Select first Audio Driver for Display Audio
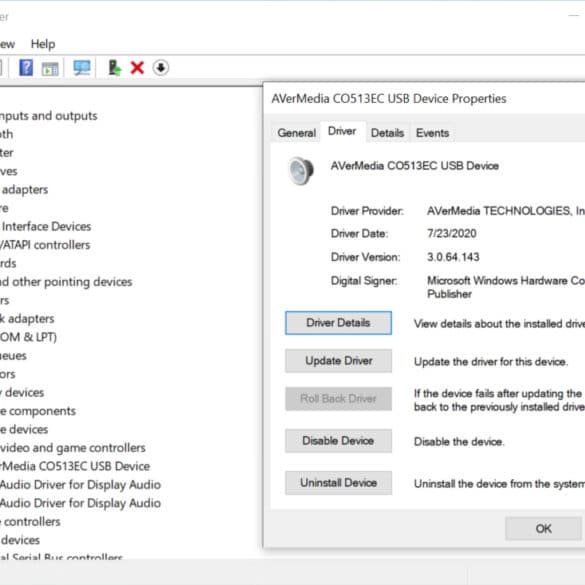 point(81,485)
